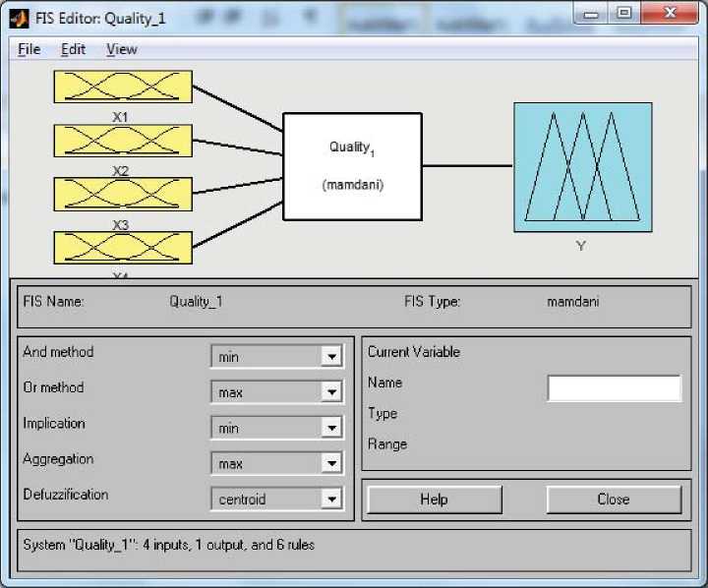The width and height of the screenshot is (708, 588).
Task: Open the Or method dropdown
Action: 276,392
